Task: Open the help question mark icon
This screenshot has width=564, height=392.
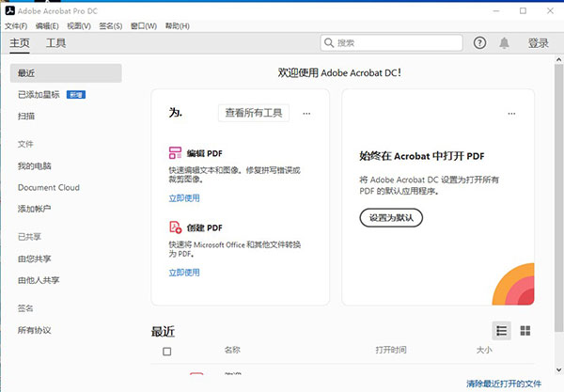Action: [479, 43]
